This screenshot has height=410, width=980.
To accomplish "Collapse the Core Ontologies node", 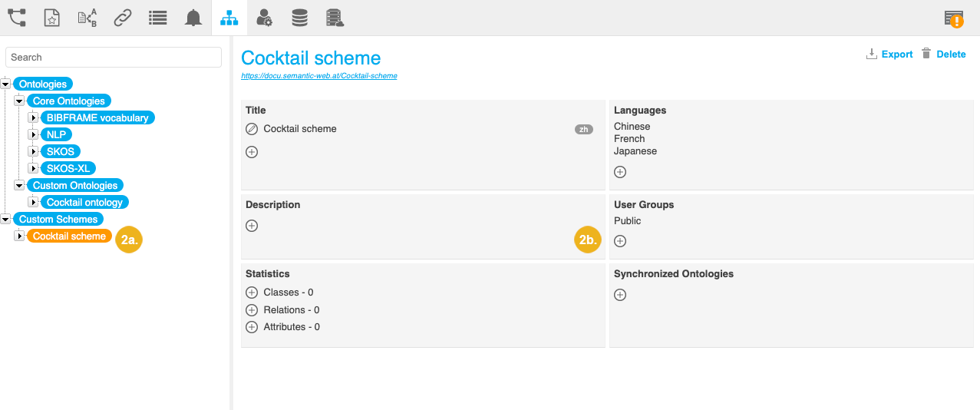I will point(19,101).
